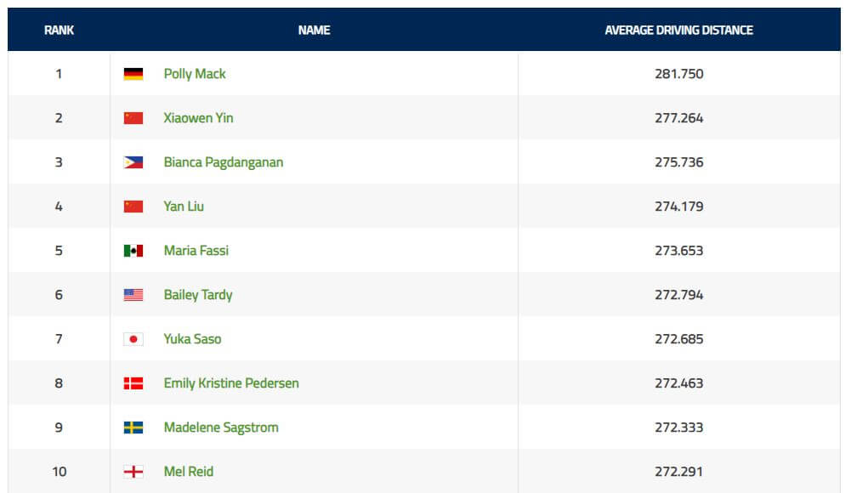Screen dimensions: 868x493
Task: Select the 272.291 distance value
Action: click(x=679, y=472)
